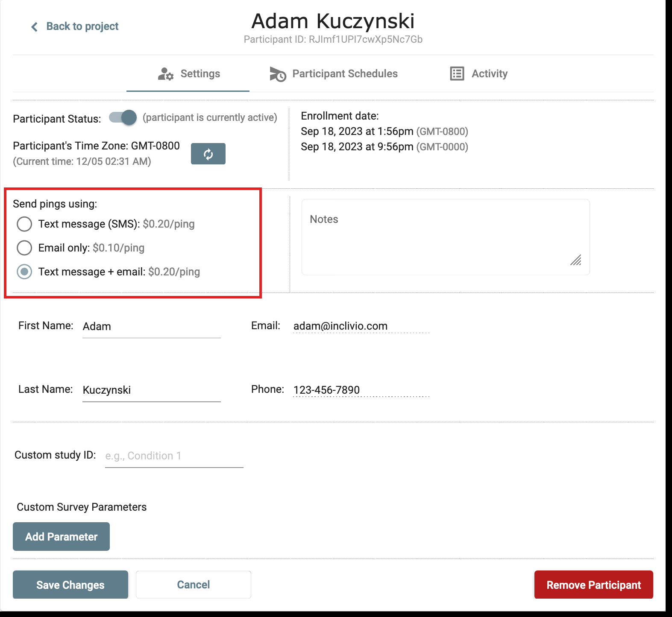The width and height of the screenshot is (672, 617).
Task: Click the Cancel button
Action: [193, 585]
